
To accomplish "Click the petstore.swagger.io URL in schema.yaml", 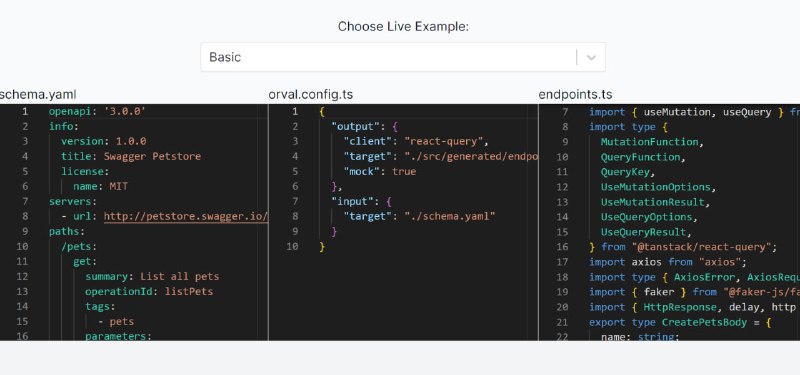I will (186, 216).
